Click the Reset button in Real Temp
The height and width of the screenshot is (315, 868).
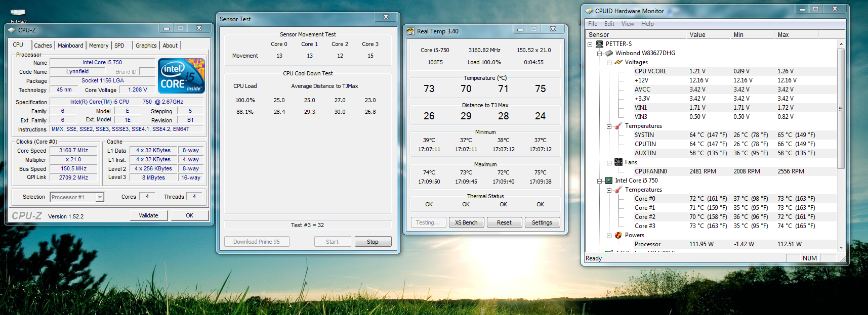pos(504,222)
